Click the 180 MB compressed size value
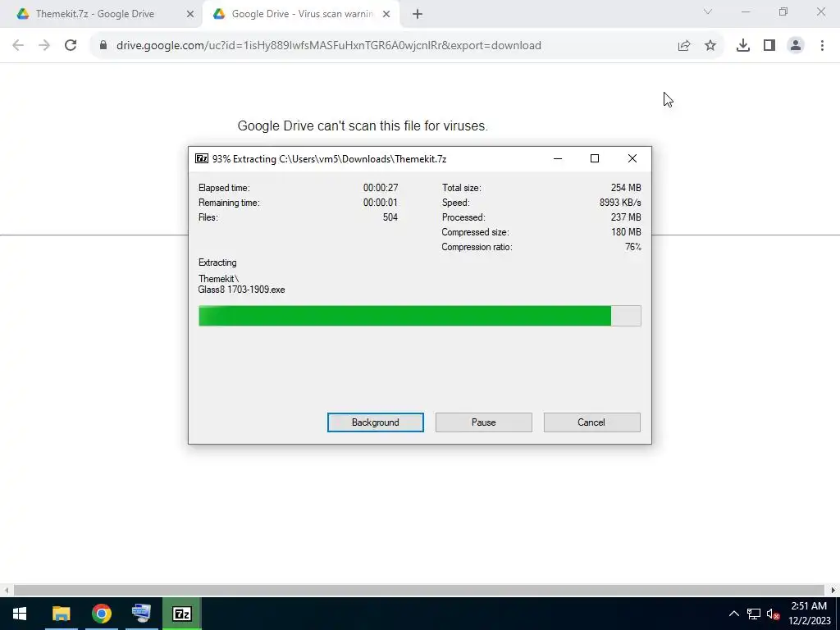 click(x=626, y=232)
